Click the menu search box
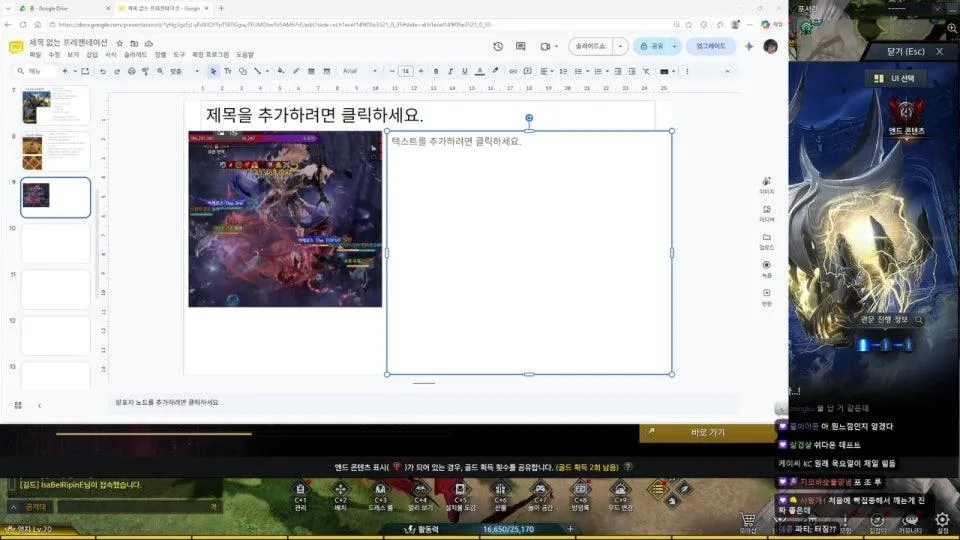Screen dimensions: 960x540 coord(36,72)
